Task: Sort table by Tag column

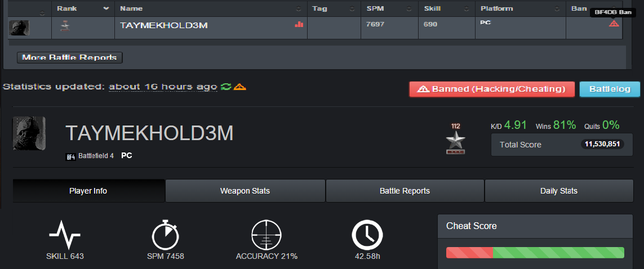Action: 334,8
